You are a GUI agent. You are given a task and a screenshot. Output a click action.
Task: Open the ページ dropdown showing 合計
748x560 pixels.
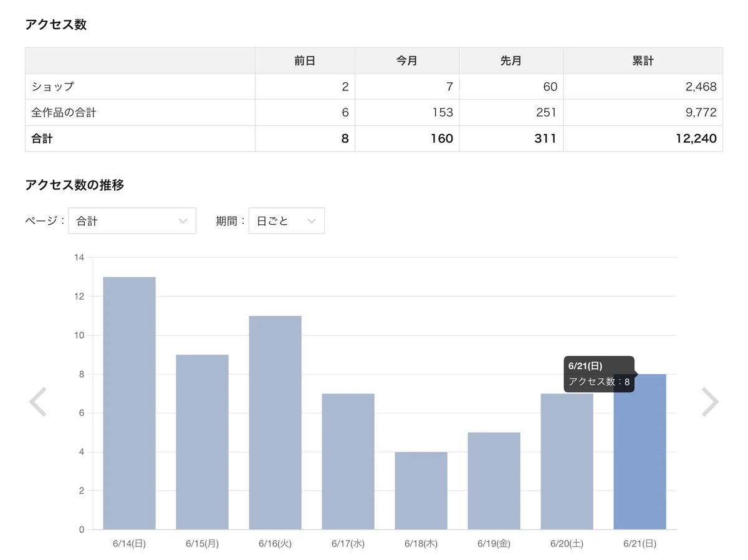click(132, 221)
